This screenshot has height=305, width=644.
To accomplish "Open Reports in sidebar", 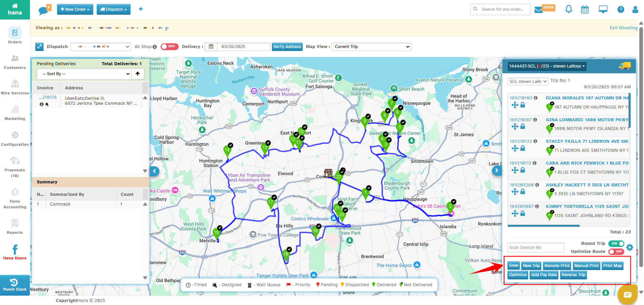I will tap(15, 227).
